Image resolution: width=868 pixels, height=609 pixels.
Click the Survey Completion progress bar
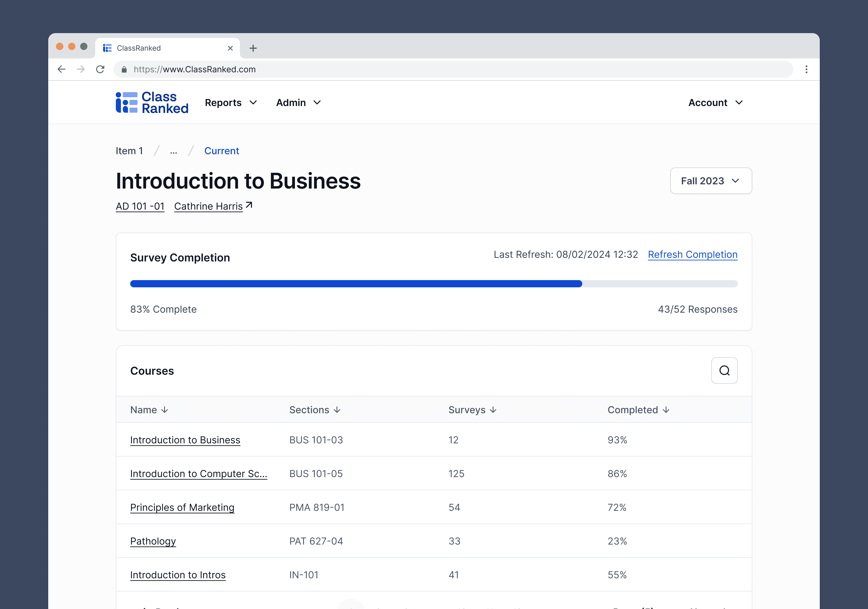coord(433,284)
